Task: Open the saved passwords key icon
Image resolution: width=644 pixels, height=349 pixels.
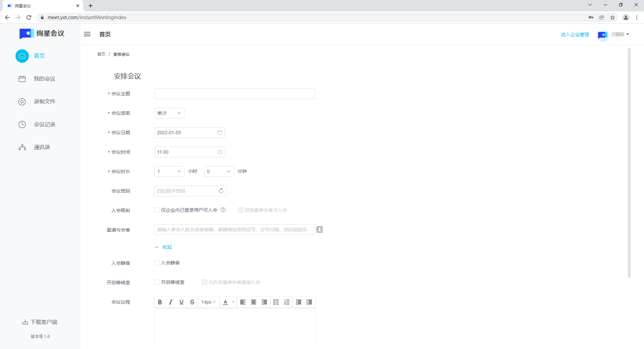Action: coord(591,17)
